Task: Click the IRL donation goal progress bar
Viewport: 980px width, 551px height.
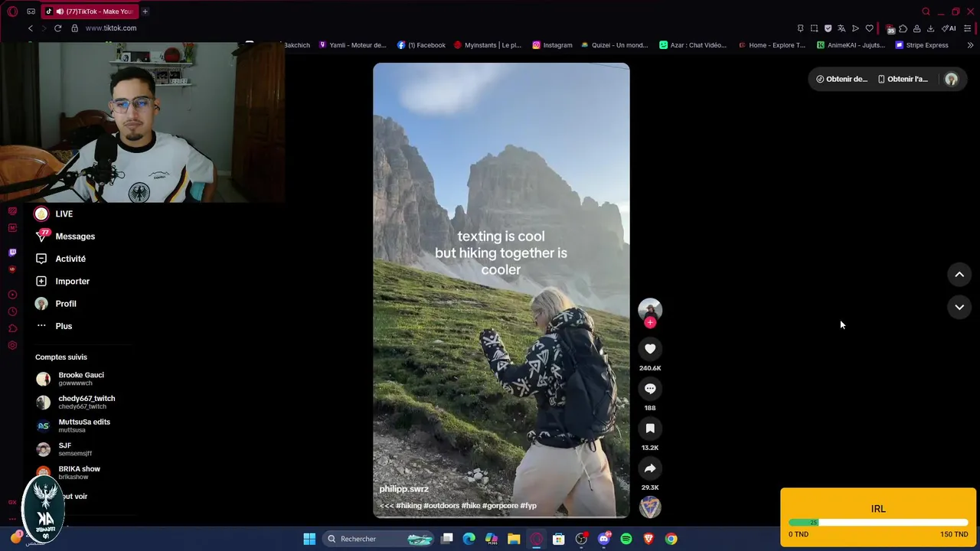Action: [878, 523]
